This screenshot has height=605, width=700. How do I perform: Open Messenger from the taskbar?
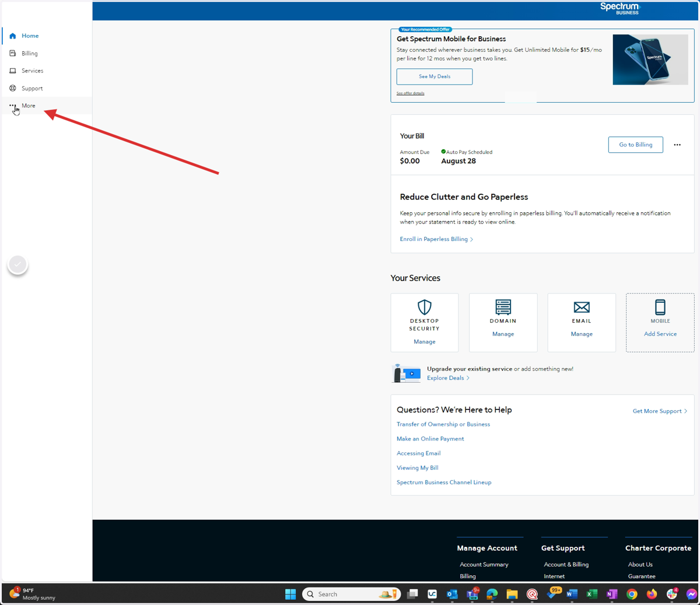(x=692, y=594)
